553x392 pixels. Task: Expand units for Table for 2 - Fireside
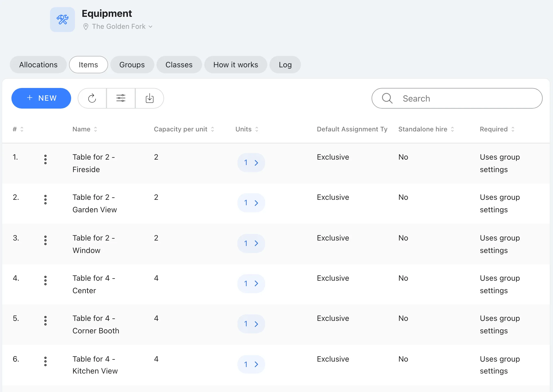tap(251, 163)
